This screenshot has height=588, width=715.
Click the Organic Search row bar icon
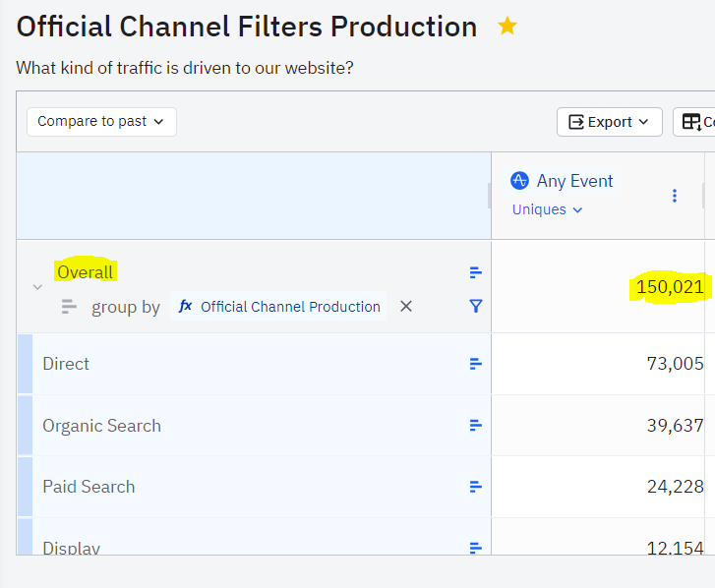tap(476, 426)
